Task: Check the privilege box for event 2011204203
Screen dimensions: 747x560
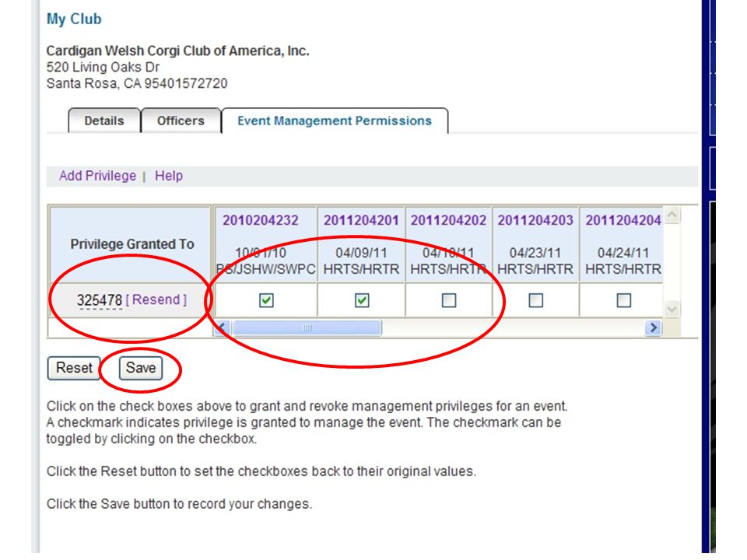Action: pyautogui.click(x=536, y=300)
